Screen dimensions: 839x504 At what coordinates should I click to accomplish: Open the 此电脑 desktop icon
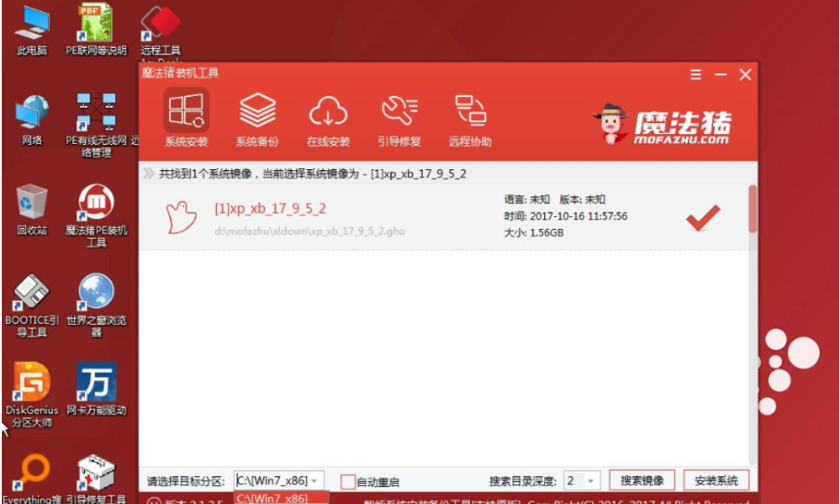pos(32,30)
